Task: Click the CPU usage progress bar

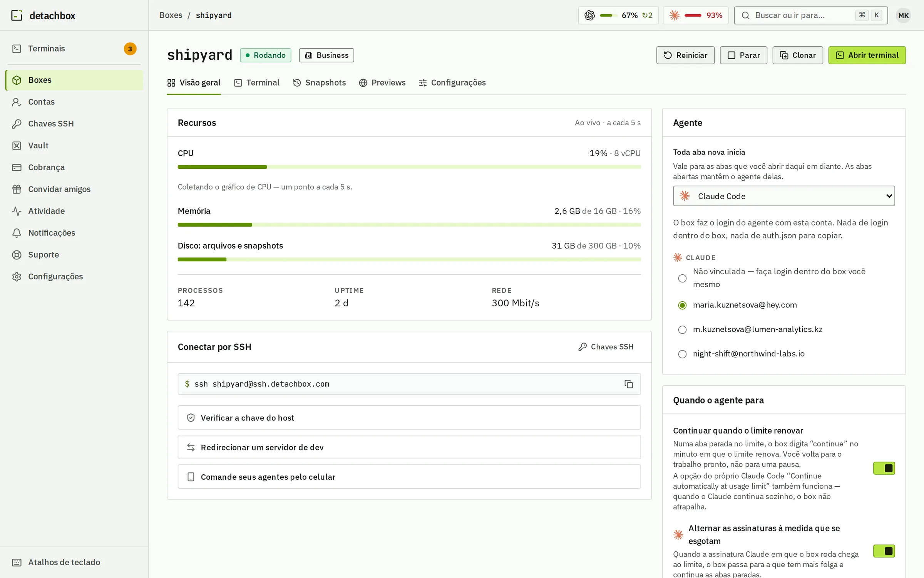Action: click(x=409, y=167)
